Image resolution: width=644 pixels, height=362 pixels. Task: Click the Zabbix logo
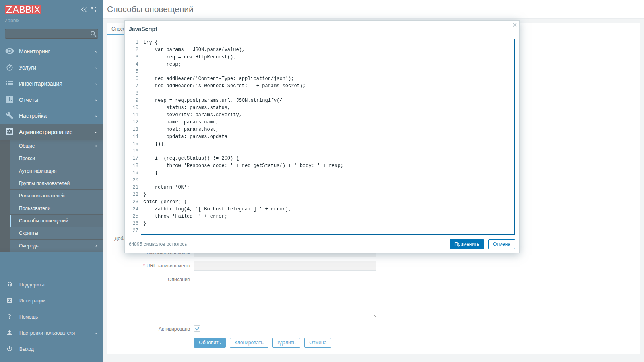(x=23, y=10)
